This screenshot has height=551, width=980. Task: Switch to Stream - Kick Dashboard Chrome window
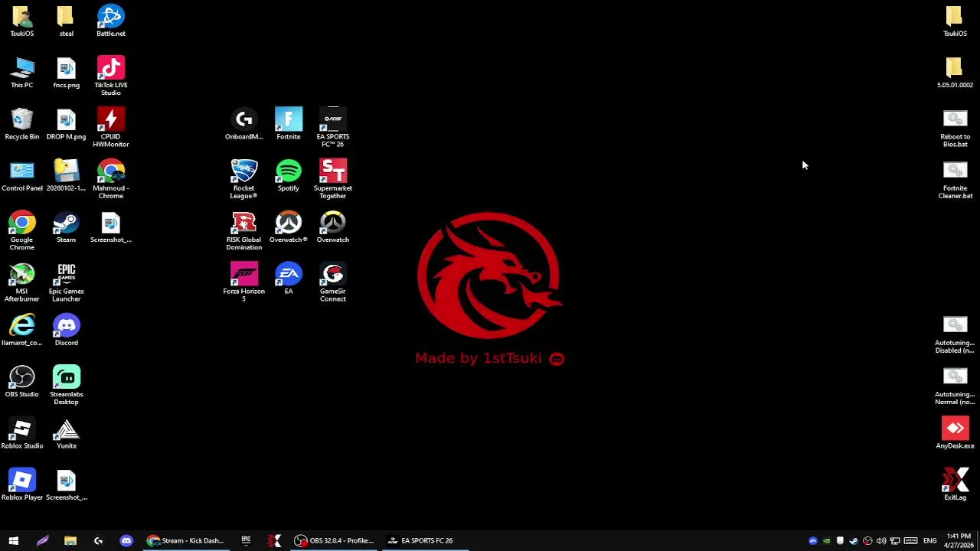(186, 540)
